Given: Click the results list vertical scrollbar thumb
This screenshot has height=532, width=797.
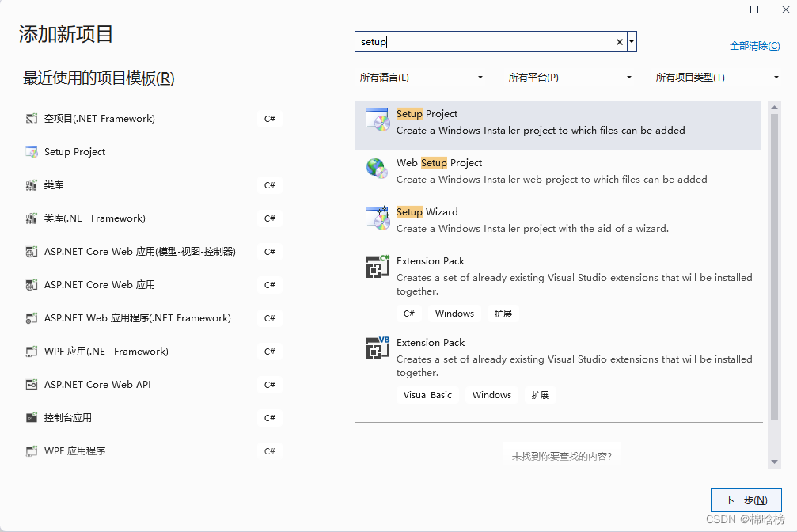Looking at the screenshot, I should [x=774, y=267].
